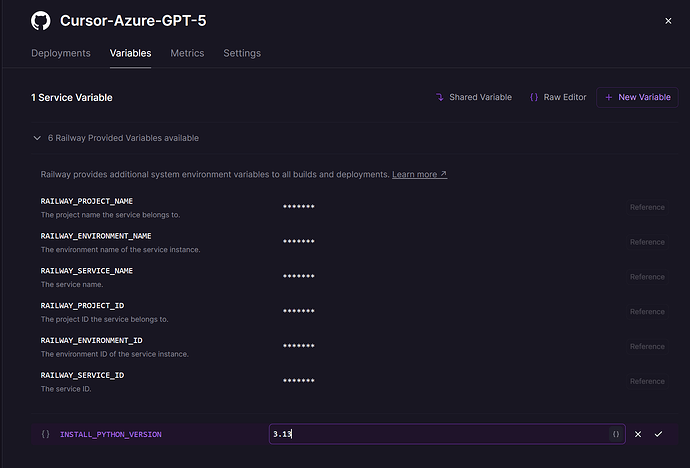Reveal the masked RAILWAY_ENVIRONMENT_NAME value
The width and height of the screenshot is (690, 468).
[299, 242]
